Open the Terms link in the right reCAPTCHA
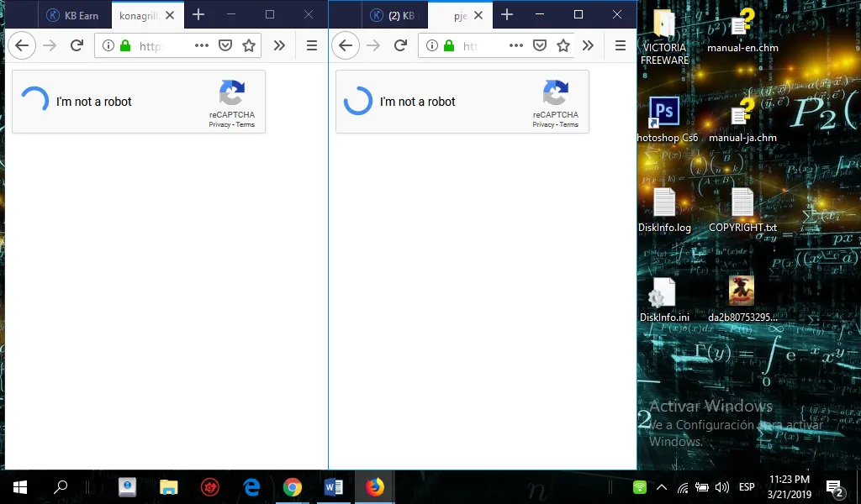 coord(569,124)
